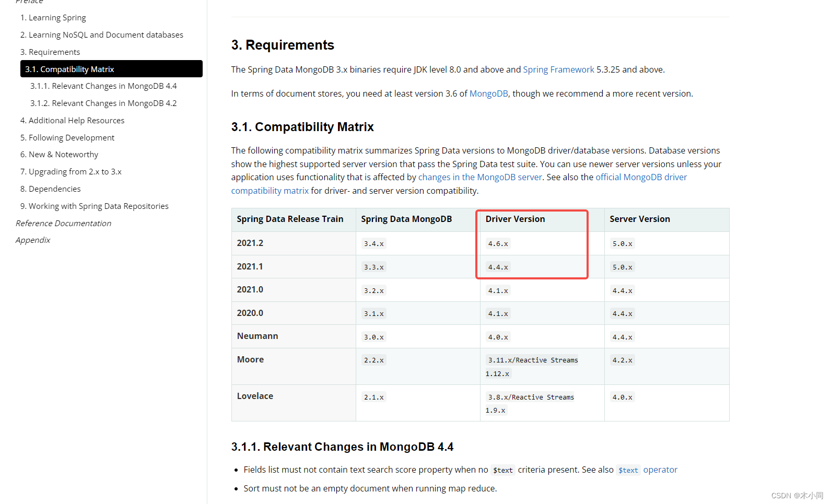Open 'official MongoDB driver compatibility matrix' link
This screenshot has height=504, width=831.
641,177
